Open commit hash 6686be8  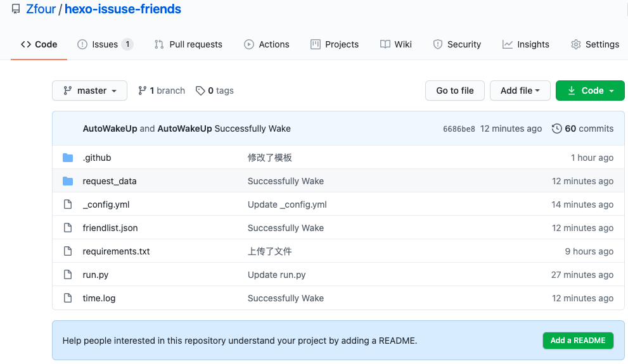click(x=459, y=129)
